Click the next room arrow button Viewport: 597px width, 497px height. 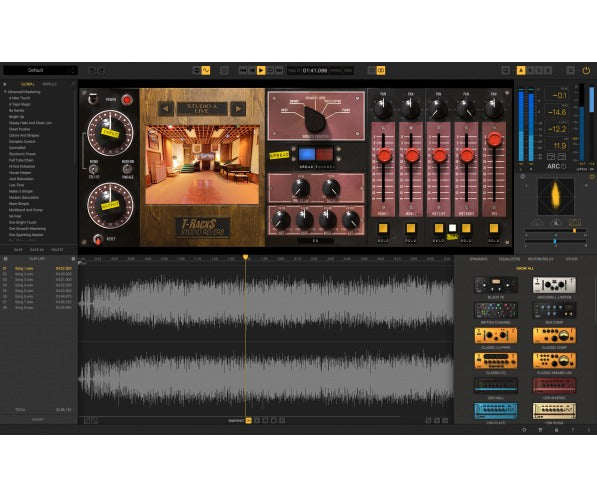[238, 109]
